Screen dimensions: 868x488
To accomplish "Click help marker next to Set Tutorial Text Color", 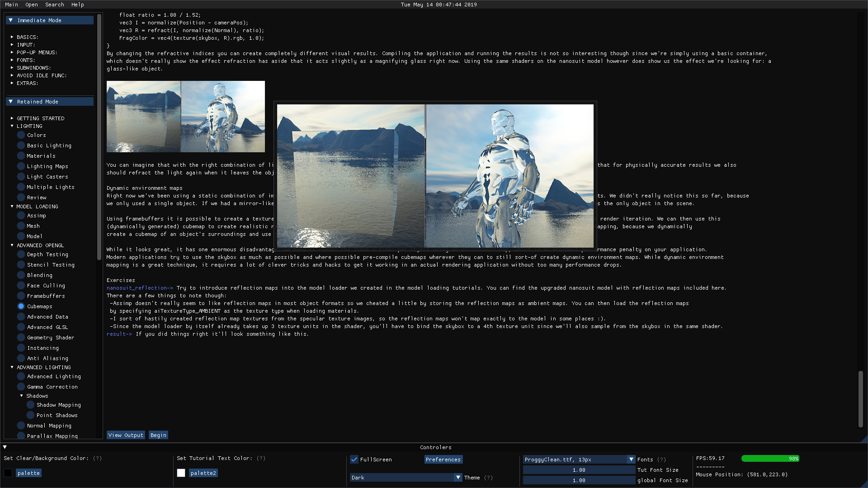I will [x=261, y=458].
